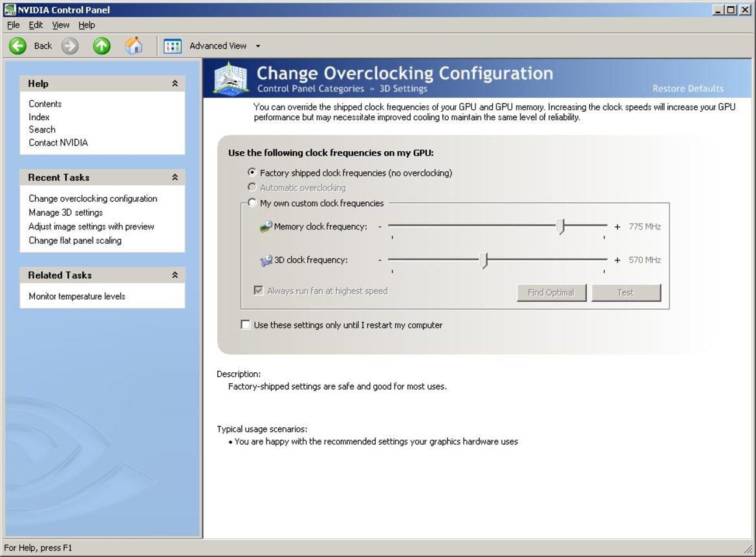Enable Use these settings only until restart
The width and height of the screenshot is (756, 557).
pyautogui.click(x=245, y=324)
